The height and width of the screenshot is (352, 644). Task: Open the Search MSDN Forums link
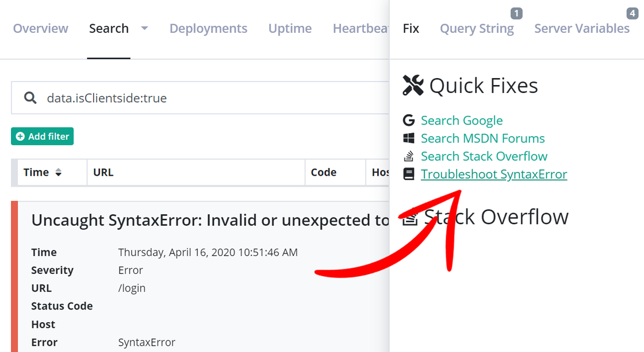click(482, 138)
